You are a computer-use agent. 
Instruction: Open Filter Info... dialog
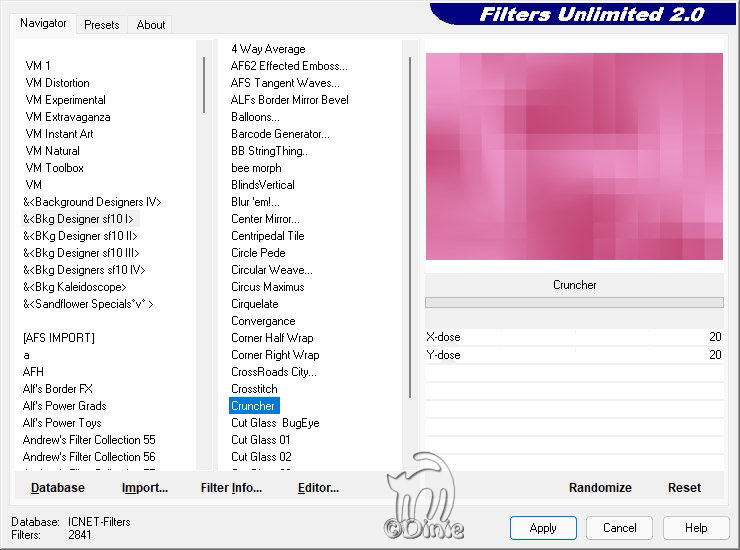pos(231,488)
